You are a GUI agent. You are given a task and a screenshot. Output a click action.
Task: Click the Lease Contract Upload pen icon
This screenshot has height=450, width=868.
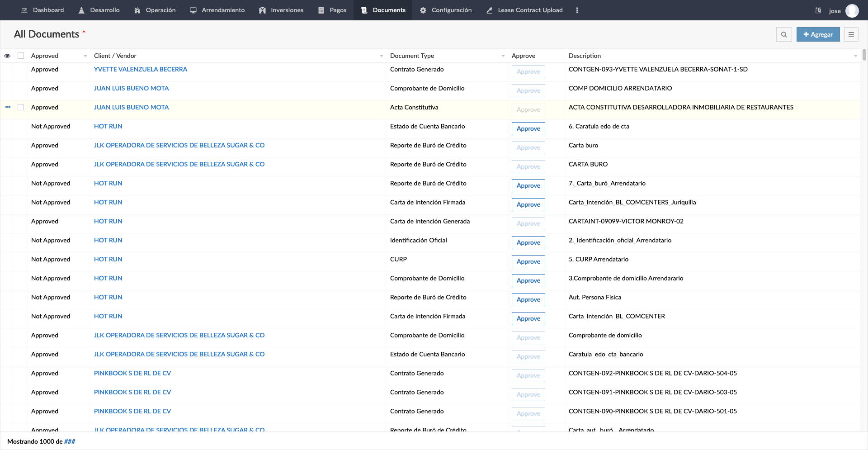click(489, 10)
